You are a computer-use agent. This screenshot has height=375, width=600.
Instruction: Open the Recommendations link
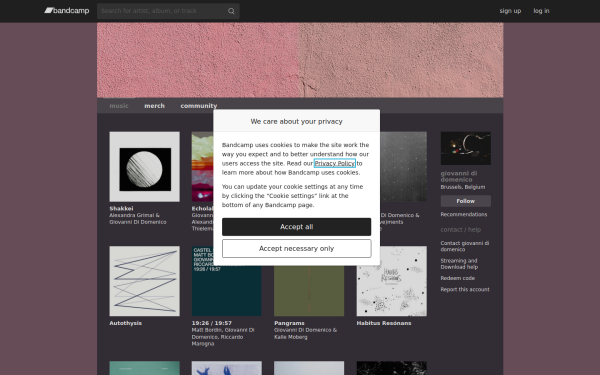[464, 215]
